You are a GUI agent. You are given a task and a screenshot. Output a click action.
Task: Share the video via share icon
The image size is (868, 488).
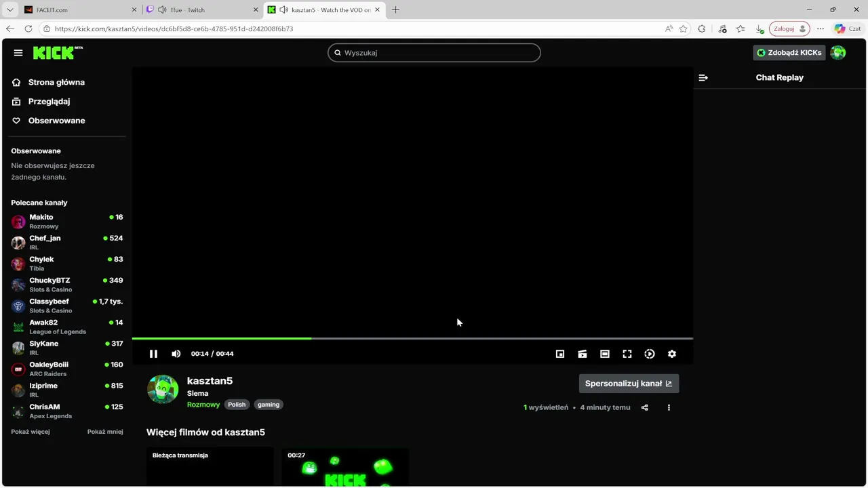point(645,407)
